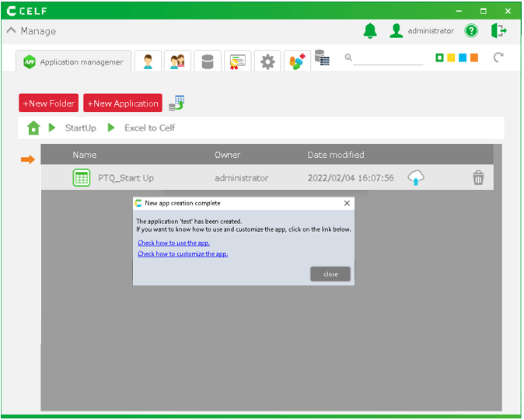The width and height of the screenshot is (524, 420).
Task: Click the search input field
Action: click(389, 58)
